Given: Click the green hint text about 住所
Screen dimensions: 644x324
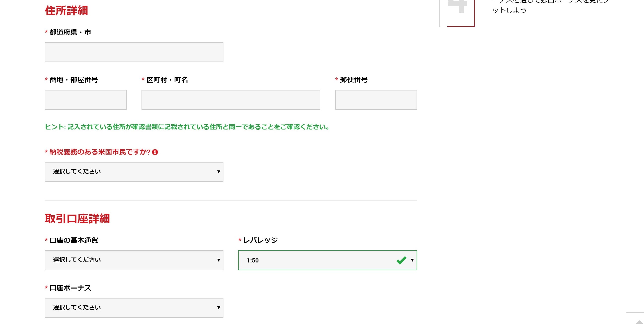Looking at the screenshot, I should coord(187,127).
